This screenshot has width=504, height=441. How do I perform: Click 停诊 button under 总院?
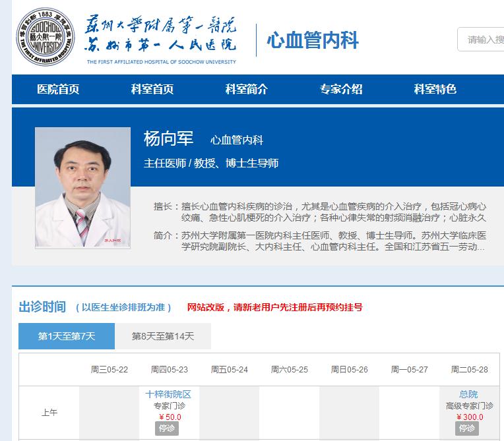468,428
